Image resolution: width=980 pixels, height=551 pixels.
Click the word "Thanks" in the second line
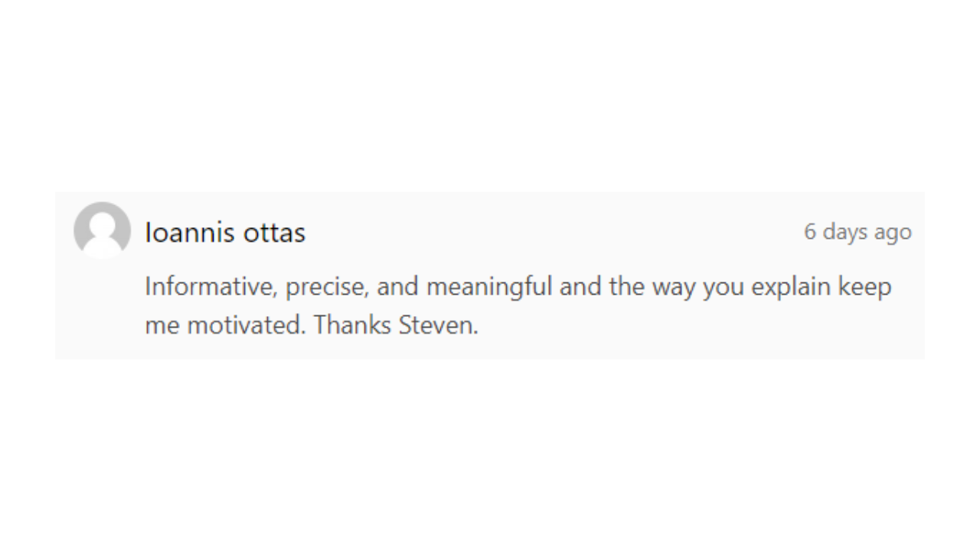352,325
